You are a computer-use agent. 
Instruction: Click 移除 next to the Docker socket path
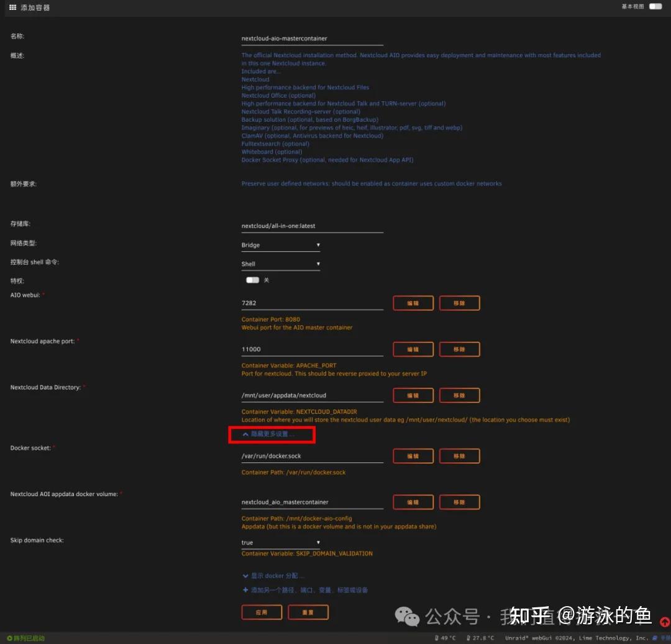(459, 456)
